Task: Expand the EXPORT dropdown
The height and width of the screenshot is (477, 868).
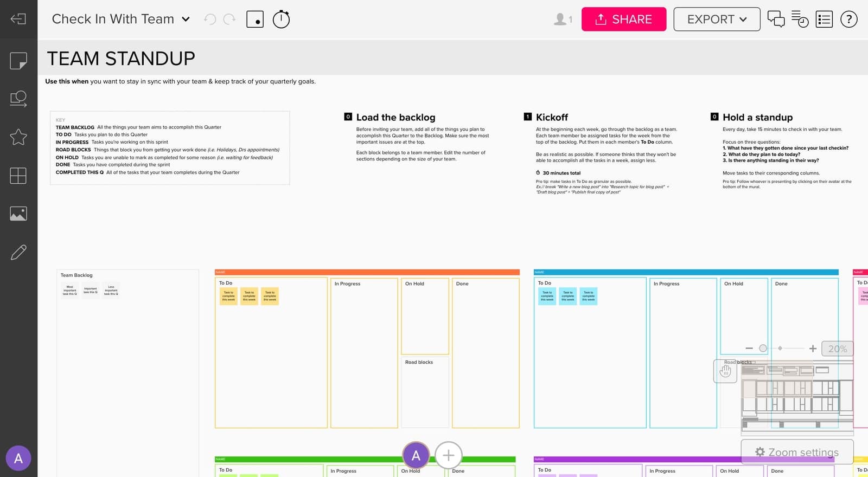Action: point(717,19)
